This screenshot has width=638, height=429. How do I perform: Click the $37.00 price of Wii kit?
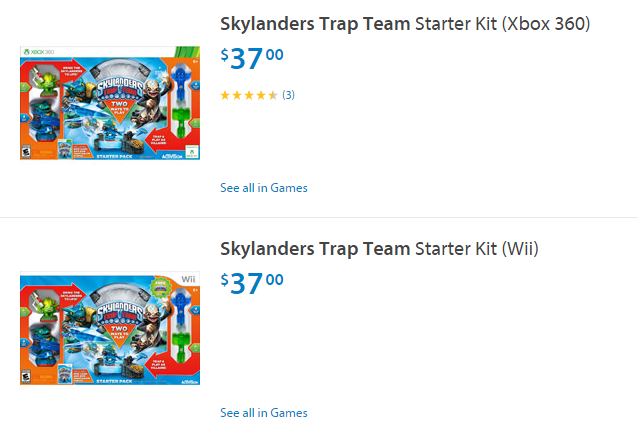(x=252, y=282)
